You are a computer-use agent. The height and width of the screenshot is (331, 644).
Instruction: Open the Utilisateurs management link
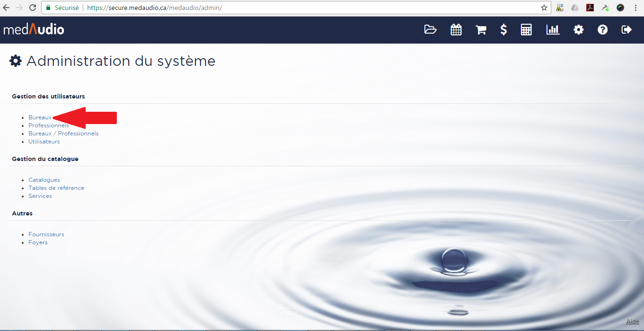click(x=44, y=142)
